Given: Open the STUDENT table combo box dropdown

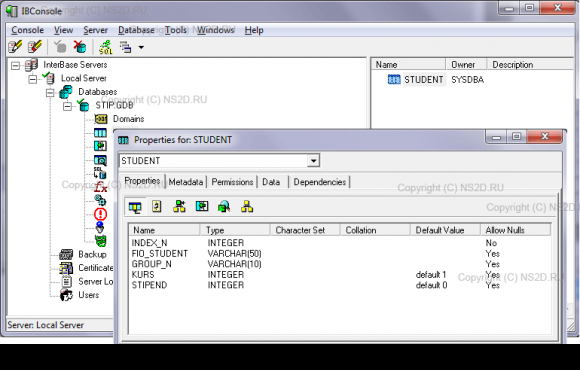Looking at the screenshot, I should coord(314,161).
